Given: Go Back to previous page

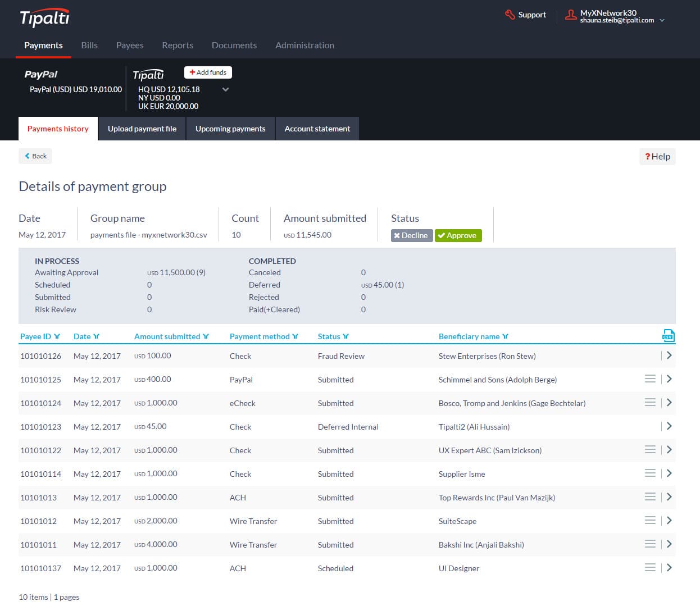Looking at the screenshot, I should (x=35, y=156).
